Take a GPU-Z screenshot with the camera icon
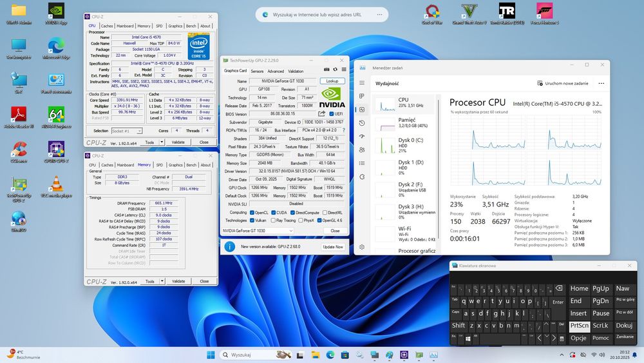Image resolution: width=644 pixels, height=363 pixels. [327, 71]
